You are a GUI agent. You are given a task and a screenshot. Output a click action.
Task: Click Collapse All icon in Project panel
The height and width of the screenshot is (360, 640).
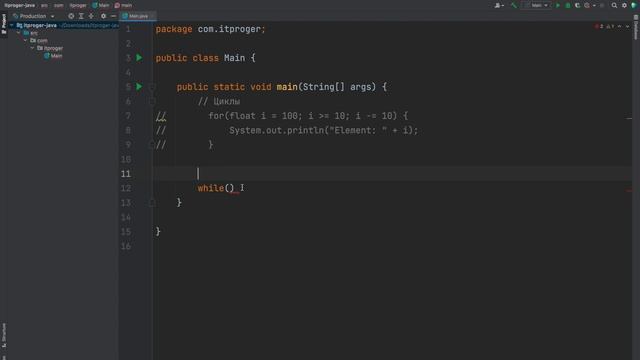point(91,16)
